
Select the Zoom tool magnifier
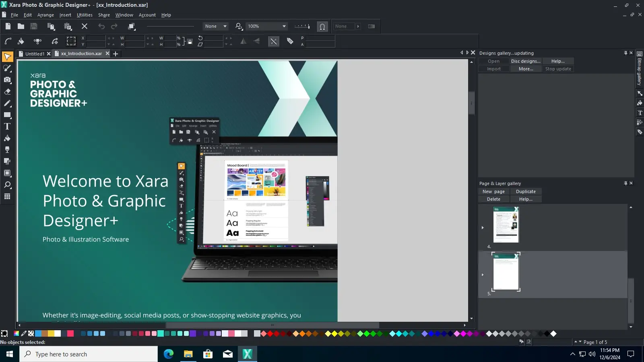pos(7,185)
